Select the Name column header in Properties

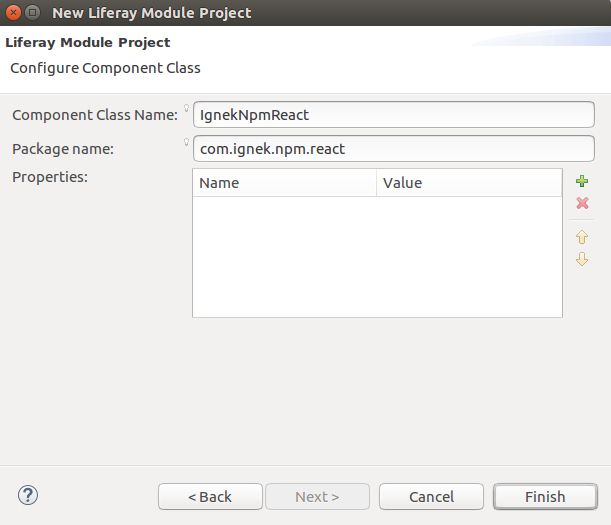[284, 183]
